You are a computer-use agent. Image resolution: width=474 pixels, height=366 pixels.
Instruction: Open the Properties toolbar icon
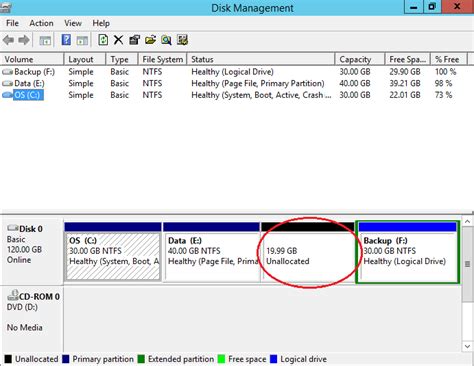coord(134,40)
